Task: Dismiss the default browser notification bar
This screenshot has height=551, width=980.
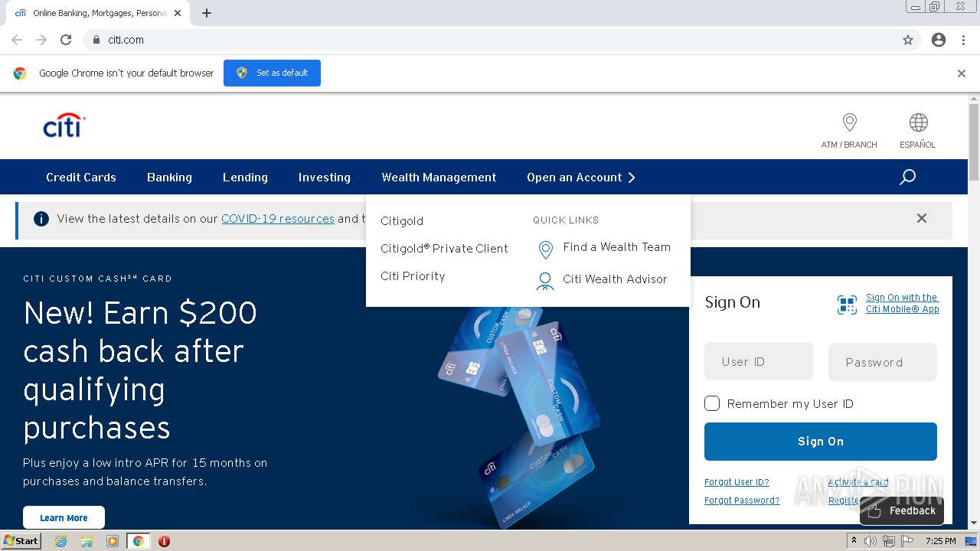Action: point(962,73)
